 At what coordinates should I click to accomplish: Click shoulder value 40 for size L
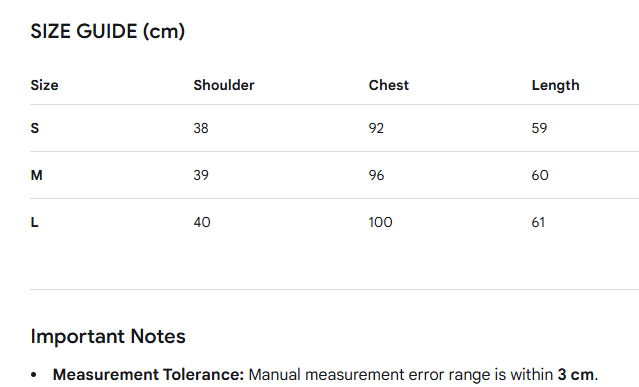[x=202, y=222]
